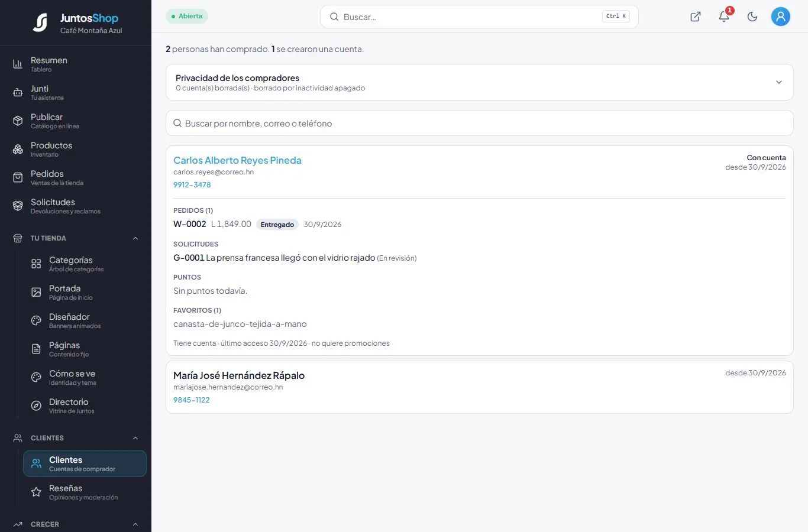The width and height of the screenshot is (808, 532).
Task: Open the external store link icon
Action: click(696, 17)
